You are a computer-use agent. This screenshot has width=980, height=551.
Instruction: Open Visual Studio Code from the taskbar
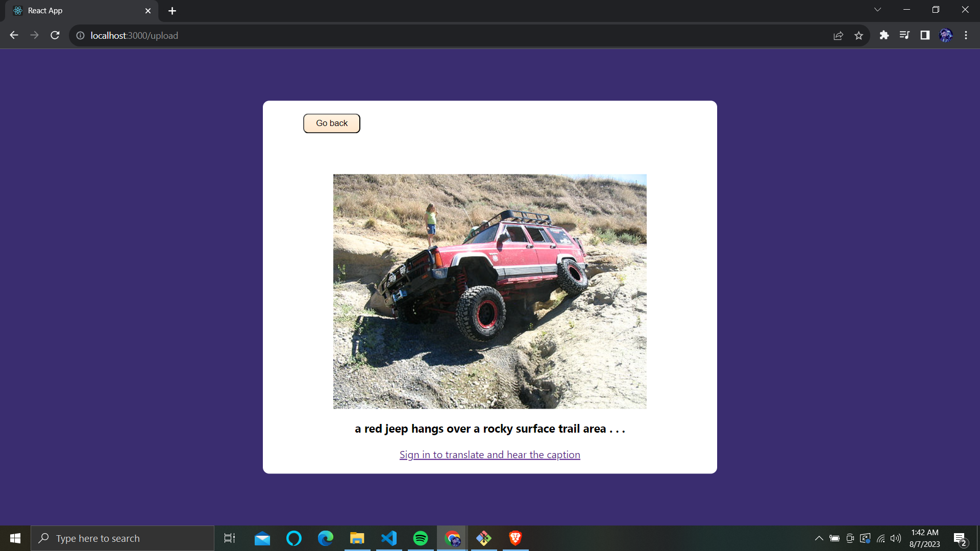pos(389,538)
